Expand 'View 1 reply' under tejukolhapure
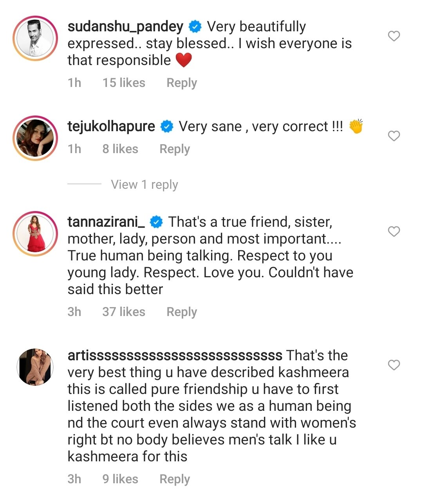This screenshot has width=423, height=504. coord(144,184)
